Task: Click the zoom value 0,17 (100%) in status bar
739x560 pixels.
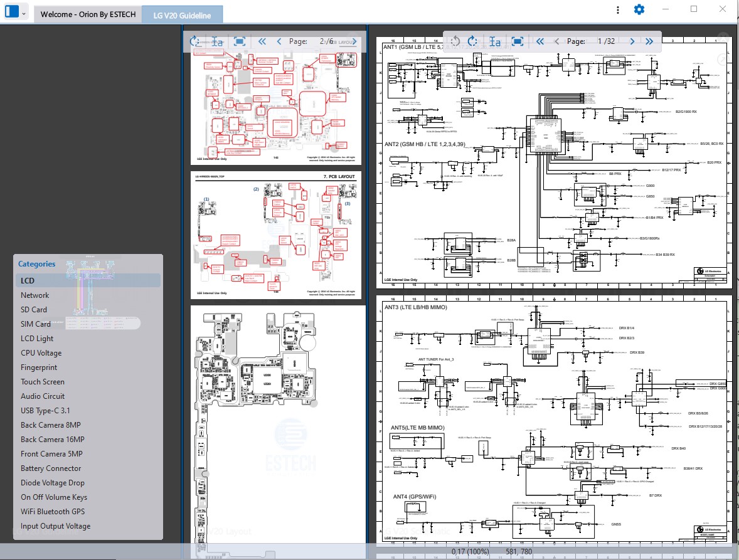Action: coord(470,551)
